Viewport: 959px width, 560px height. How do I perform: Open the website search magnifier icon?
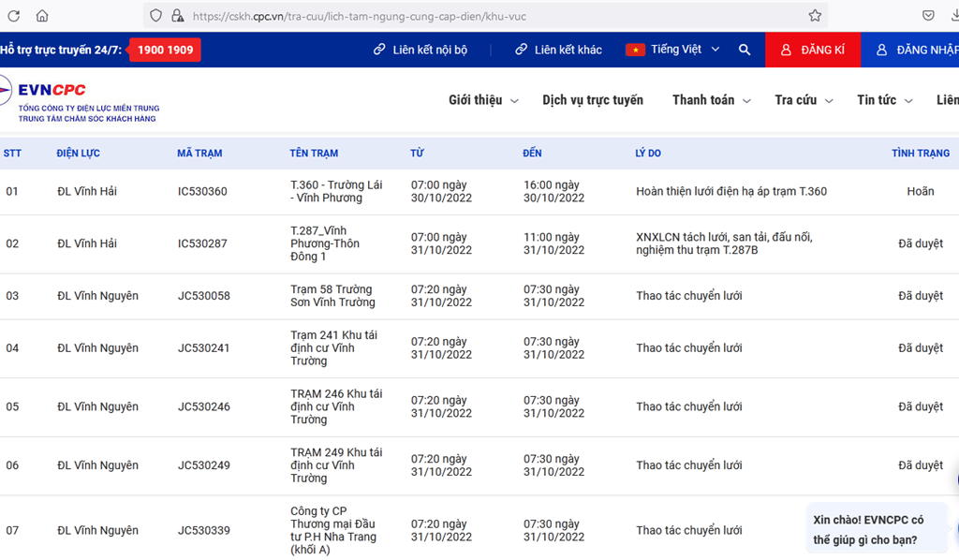coord(745,50)
